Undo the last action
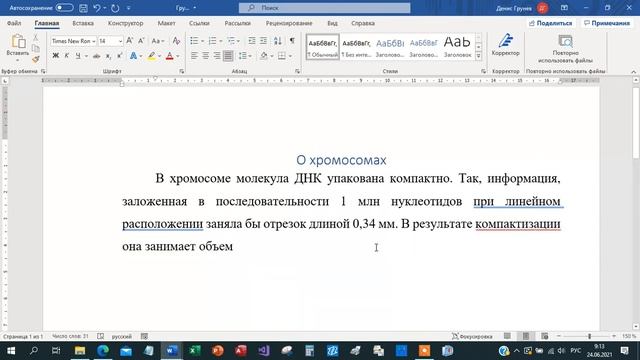Screen dimensions: 640x360 [97, 8]
